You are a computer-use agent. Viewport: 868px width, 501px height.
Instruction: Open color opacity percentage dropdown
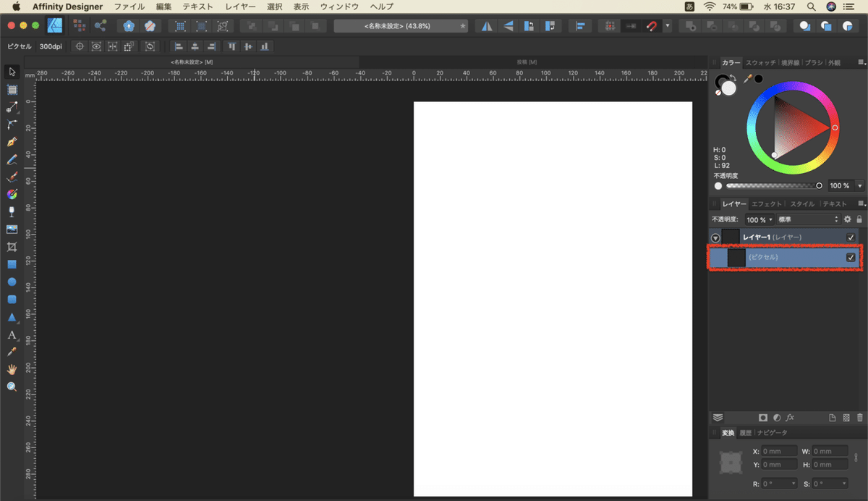point(859,186)
